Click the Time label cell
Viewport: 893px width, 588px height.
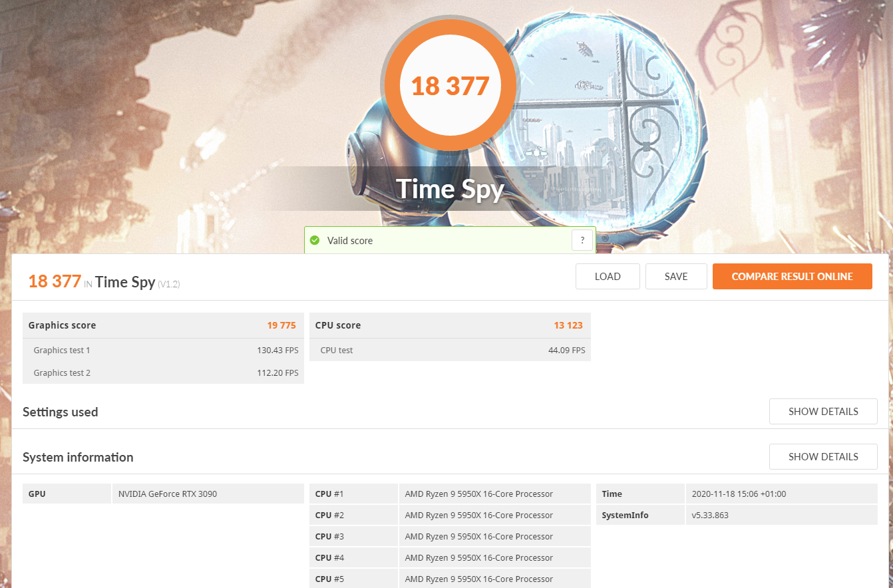tap(640, 494)
